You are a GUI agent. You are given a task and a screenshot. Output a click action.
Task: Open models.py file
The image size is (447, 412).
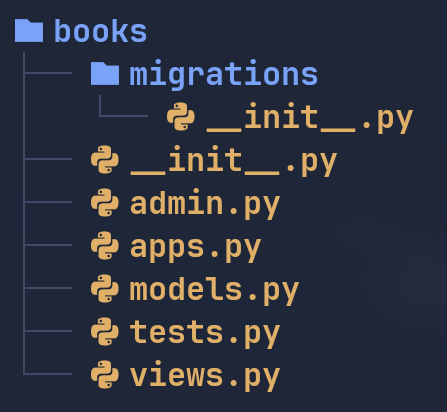214,290
